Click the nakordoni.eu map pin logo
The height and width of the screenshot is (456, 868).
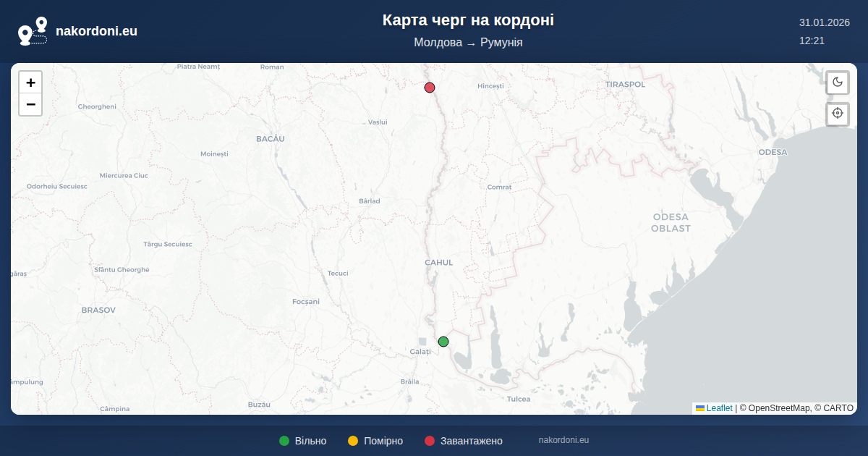(33, 31)
